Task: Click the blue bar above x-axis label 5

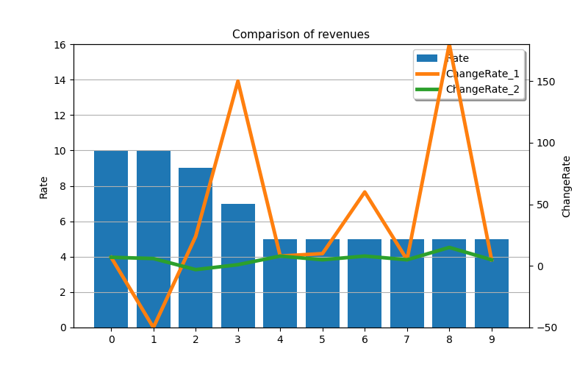Action: tap(323, 283)
